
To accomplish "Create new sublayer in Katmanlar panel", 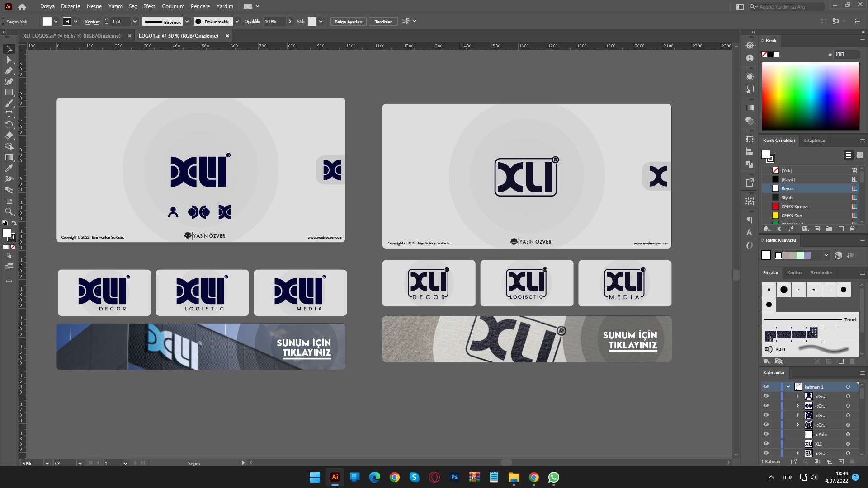I will tap(829, 461).
